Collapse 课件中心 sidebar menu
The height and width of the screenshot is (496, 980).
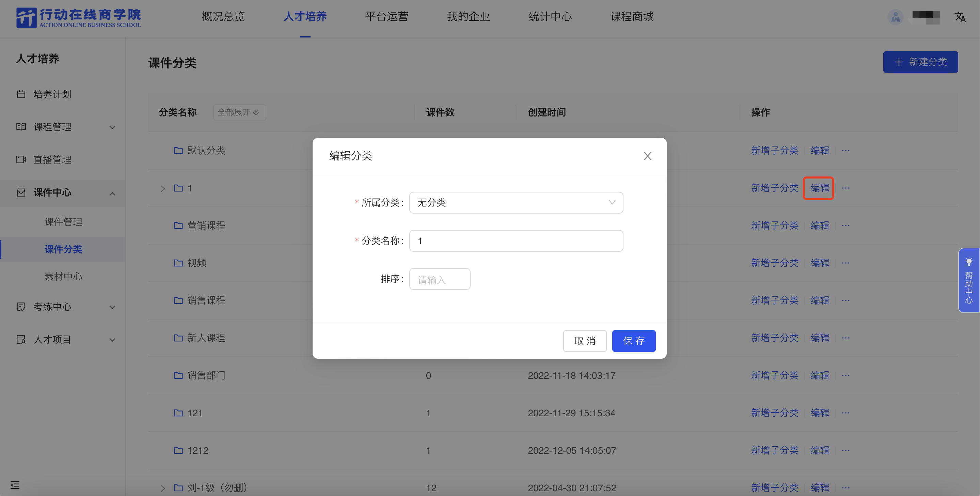112,194
